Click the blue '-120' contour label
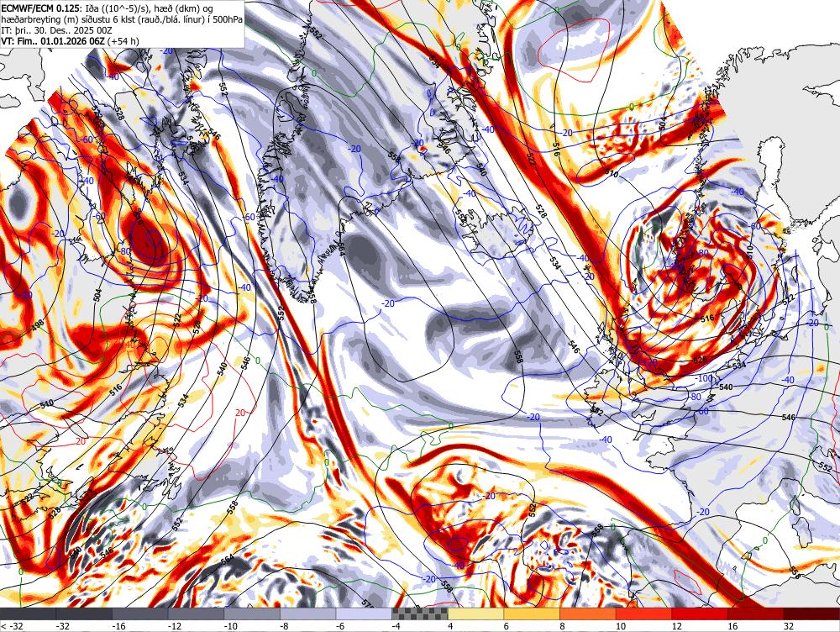 648,363
